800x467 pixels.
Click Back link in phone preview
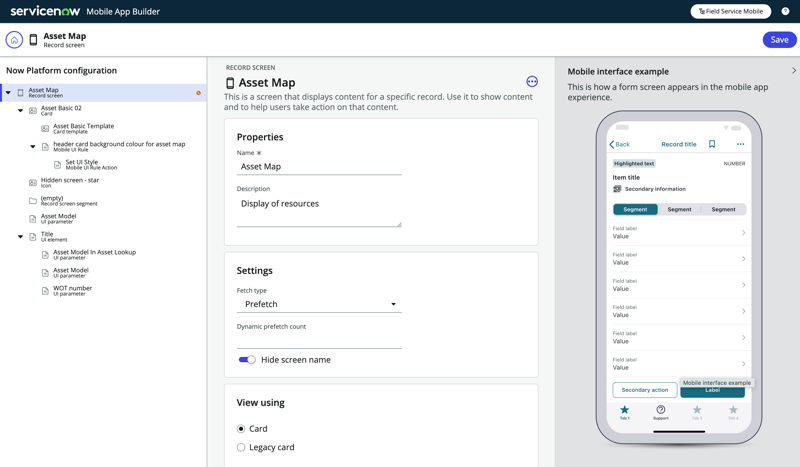point(619,144)
